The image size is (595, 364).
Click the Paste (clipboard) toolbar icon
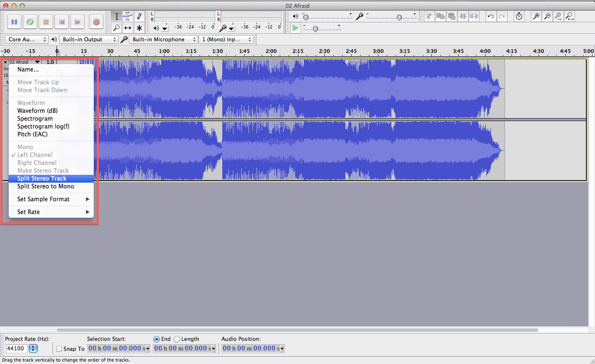[452, 17]
